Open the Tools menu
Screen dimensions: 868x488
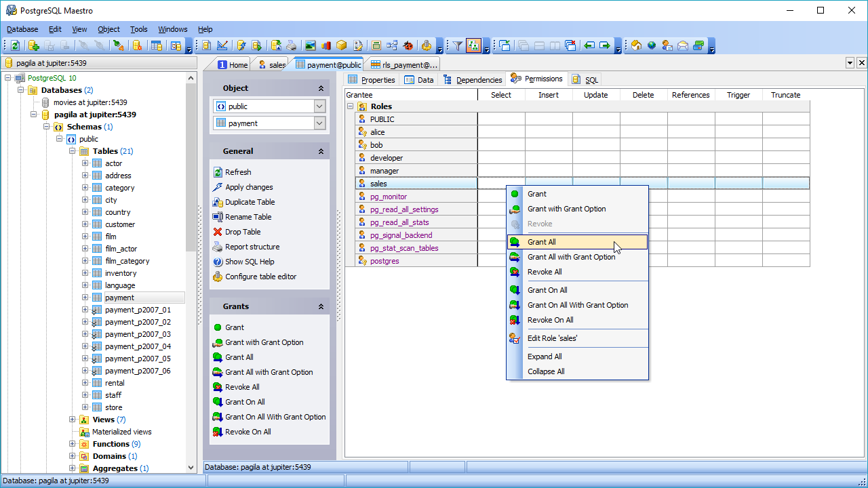(x=138, y=29)
